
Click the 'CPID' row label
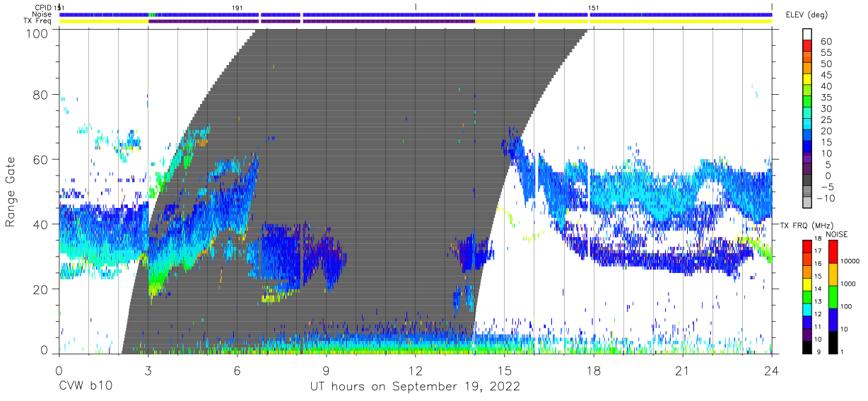coord(43,7)
